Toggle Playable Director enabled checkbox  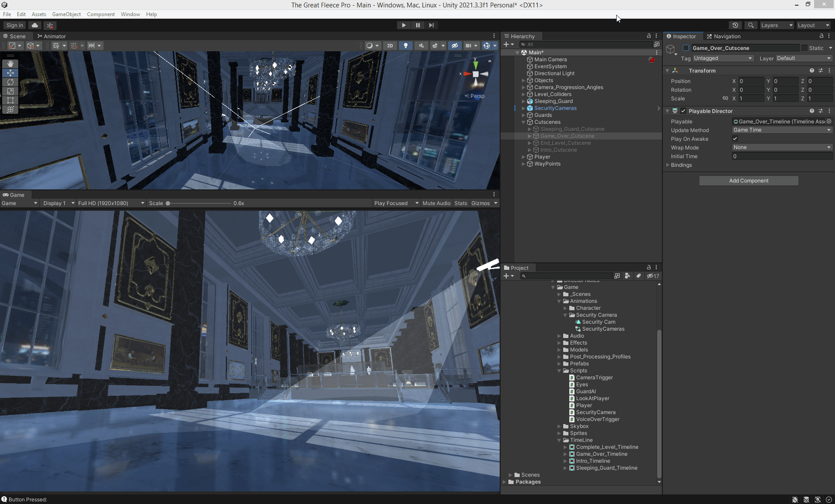coord(683,111)
